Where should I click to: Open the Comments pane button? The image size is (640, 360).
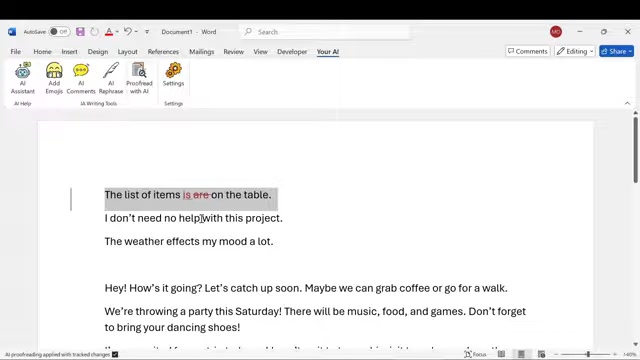point(528,51)
